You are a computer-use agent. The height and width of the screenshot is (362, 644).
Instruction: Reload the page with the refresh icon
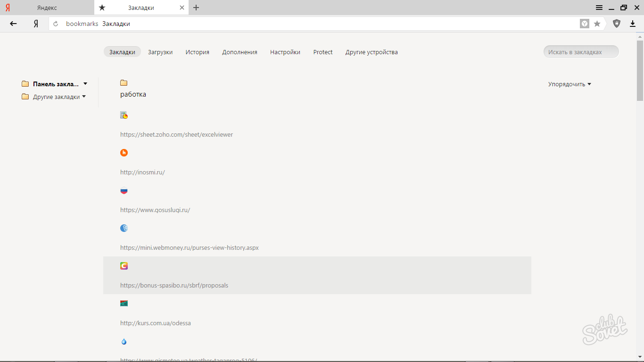56,24
